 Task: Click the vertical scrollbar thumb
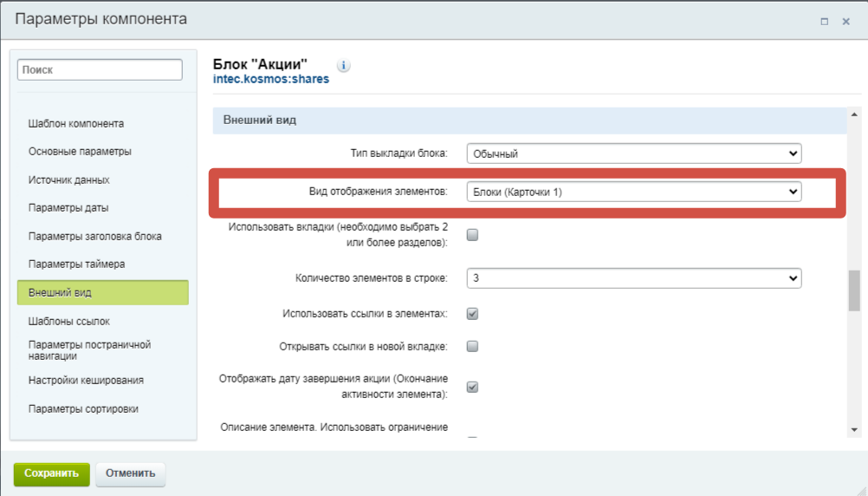(854, 290)
